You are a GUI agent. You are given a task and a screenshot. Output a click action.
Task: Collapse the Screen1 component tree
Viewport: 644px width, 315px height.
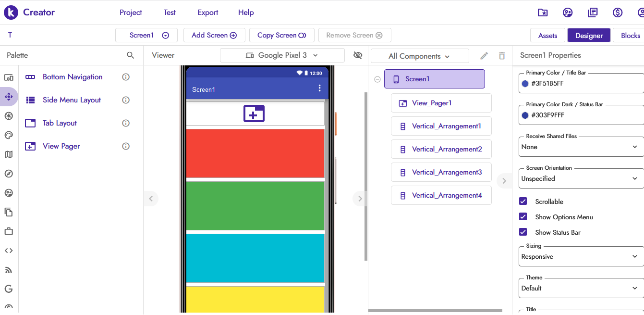377,79
